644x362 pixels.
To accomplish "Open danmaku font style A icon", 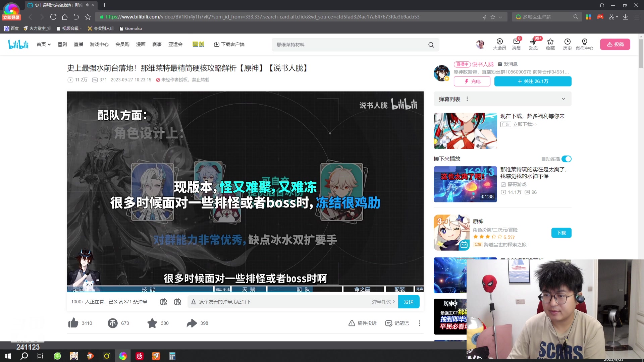I will [193, 302].
